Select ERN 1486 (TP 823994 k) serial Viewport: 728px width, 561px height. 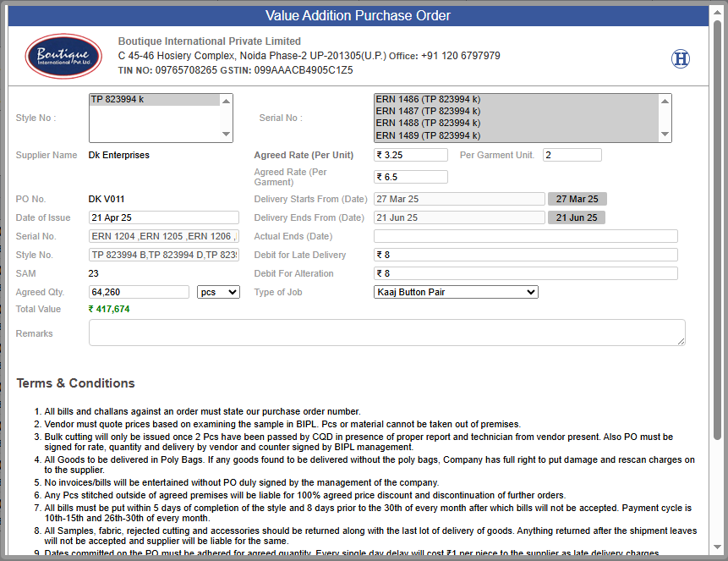click(516, 100)
